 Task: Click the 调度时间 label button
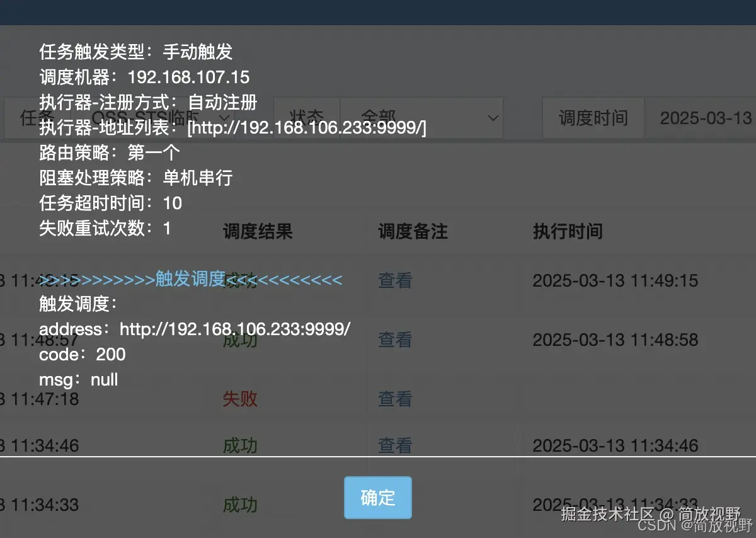coord(592,118)
